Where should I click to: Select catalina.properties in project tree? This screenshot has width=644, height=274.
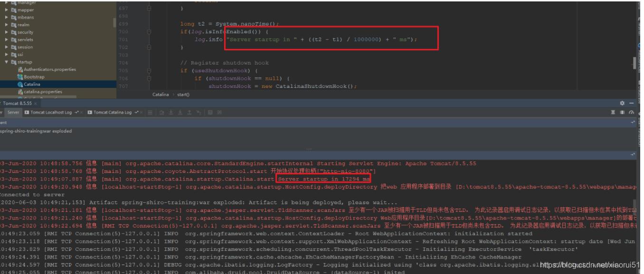[43, 92]
